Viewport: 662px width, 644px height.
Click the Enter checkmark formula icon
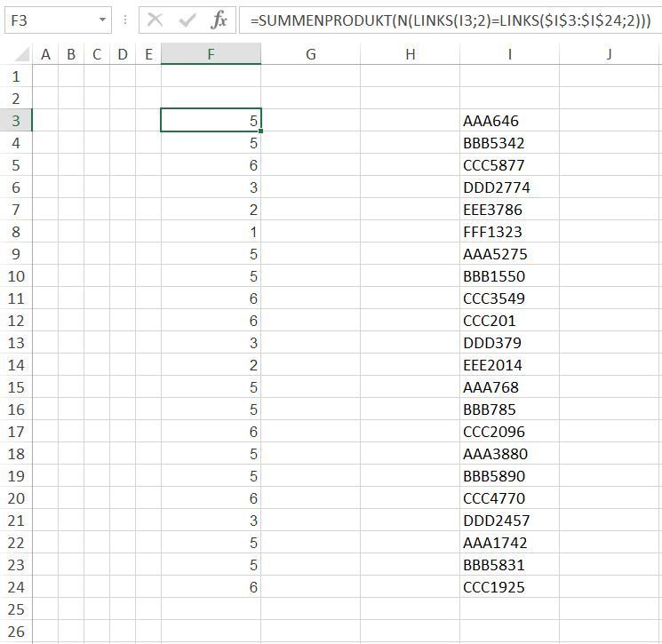click(x=187, y=20)
